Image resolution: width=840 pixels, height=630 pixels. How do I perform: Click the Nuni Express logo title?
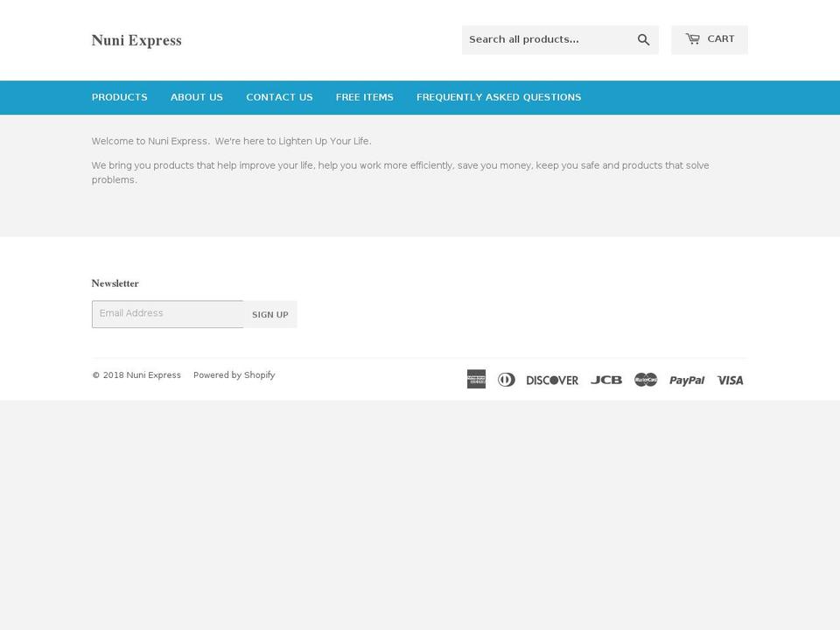click(x=136, y=40)
